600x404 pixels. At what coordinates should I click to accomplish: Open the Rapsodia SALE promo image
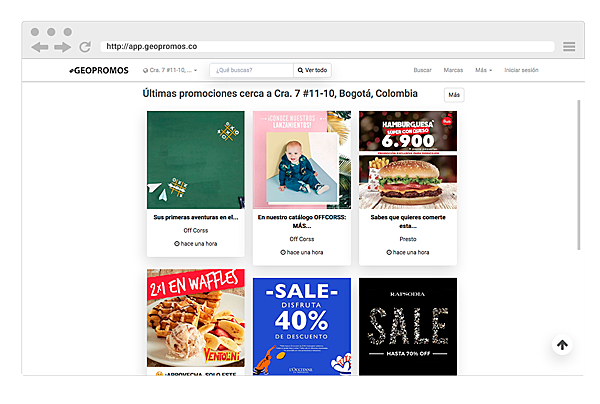pos(408,327)
